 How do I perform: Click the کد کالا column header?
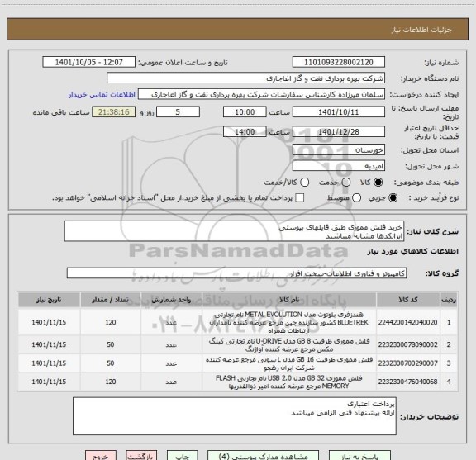click(x=408, y=300)
